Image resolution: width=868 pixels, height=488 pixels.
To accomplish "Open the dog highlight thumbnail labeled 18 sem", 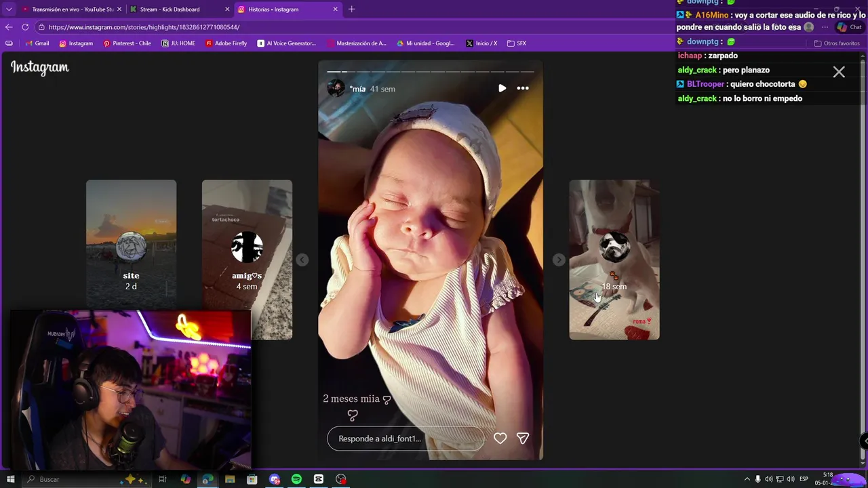I will coord(614,260).
